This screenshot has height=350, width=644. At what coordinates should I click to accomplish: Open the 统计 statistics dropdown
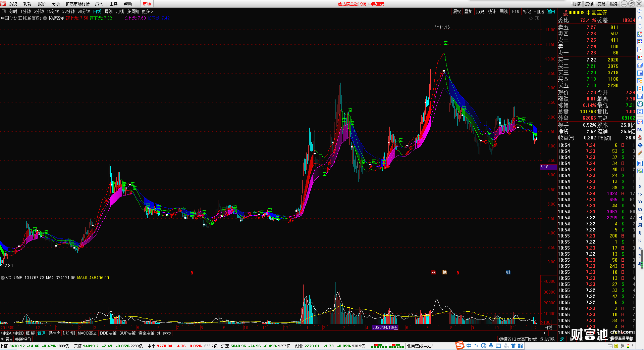[x=492, y=11]
